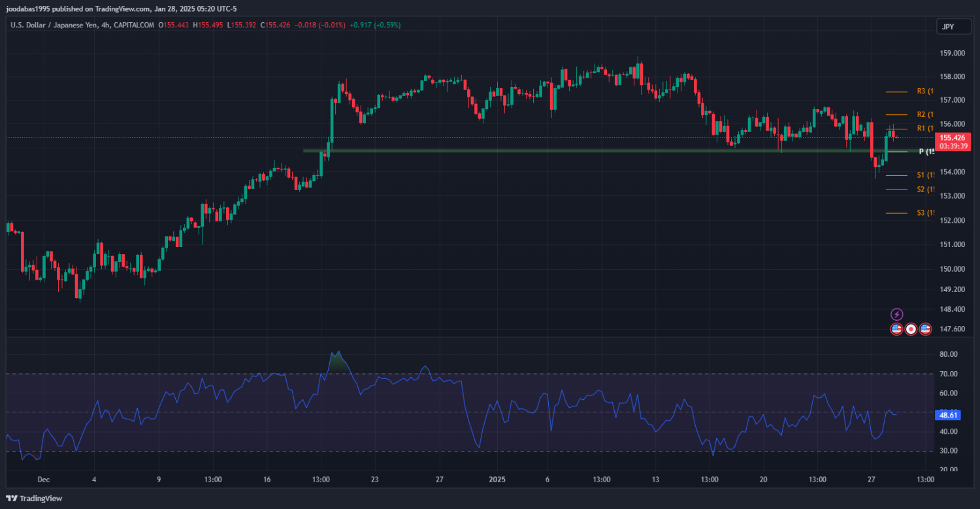Select the red 155.426 current price label
The image size is (980, 509).
[x=951, y=138]
